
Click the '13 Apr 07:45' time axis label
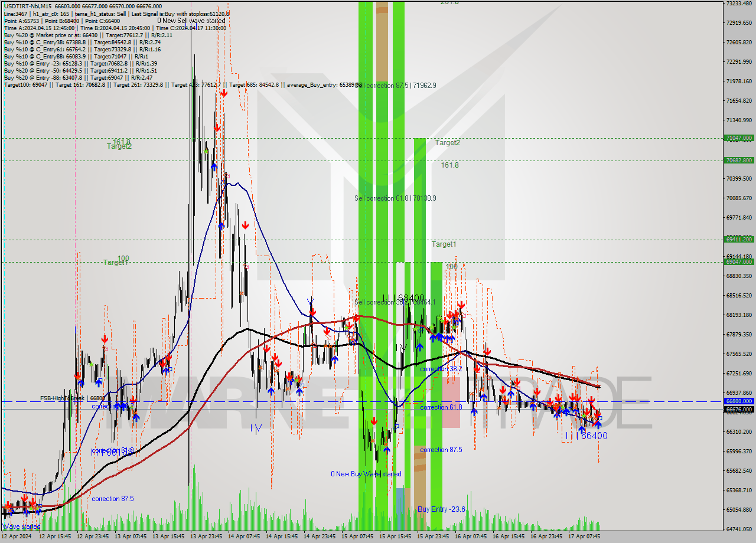click(x=131, y=537)
